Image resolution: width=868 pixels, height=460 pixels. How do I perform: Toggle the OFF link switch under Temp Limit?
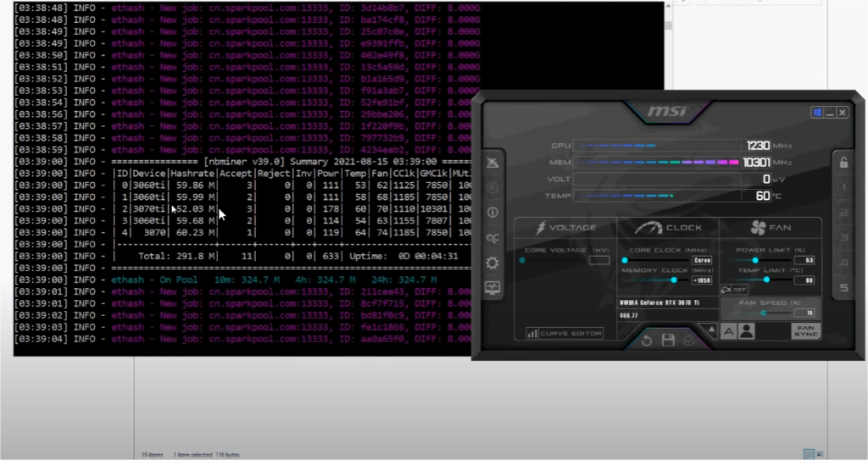coord(739,289)
